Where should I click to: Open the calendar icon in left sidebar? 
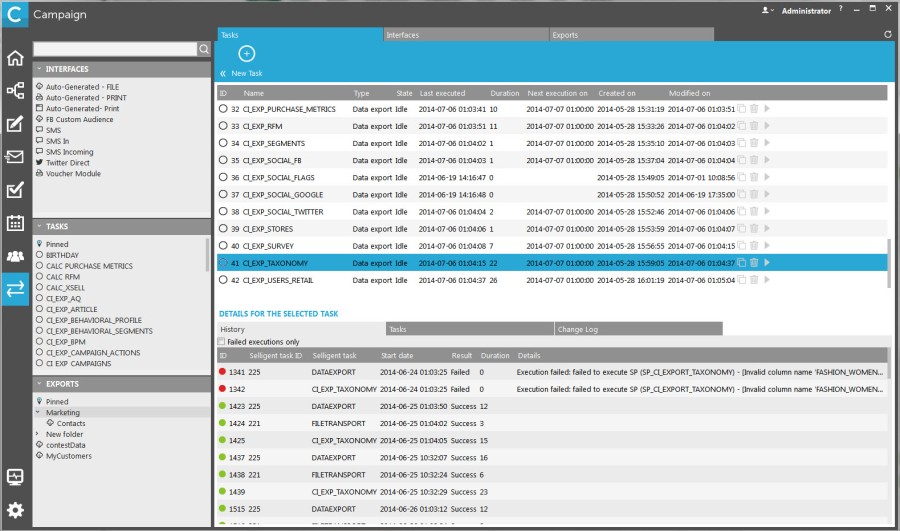tap(15, 223)
